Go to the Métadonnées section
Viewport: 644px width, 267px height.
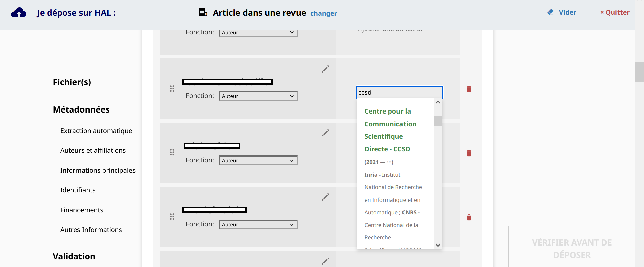pos(81,109)
